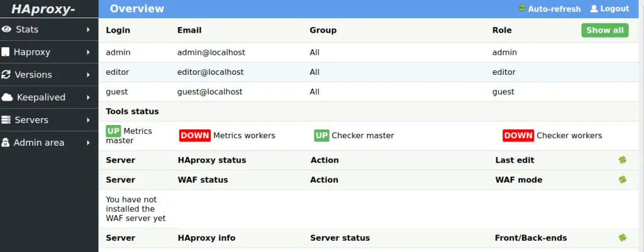This screenshot has height=252, width=644.
Task: Click the WAF mode column header
Action: tap(519, 180)
